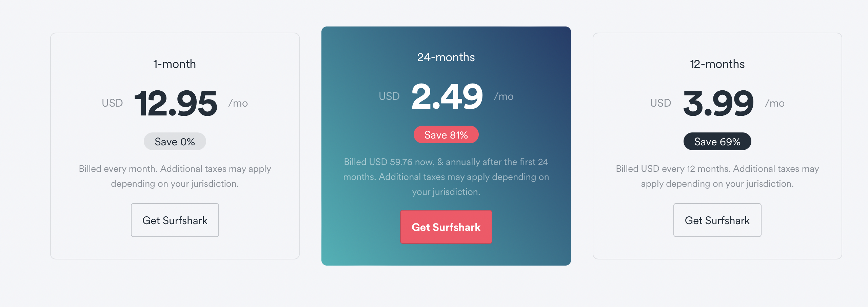Click the Save 0% grey badge
The image size is (868, 307).
pos(175,142)
